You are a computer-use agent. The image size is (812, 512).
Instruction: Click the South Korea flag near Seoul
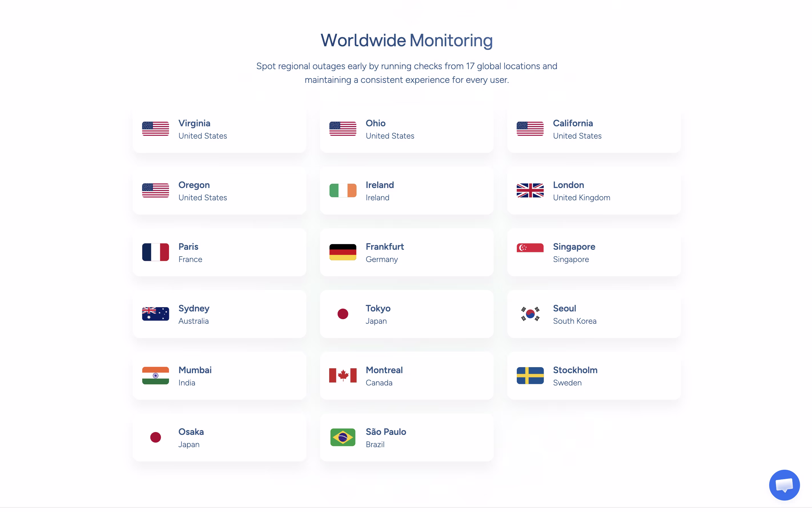tap(530, 314)
